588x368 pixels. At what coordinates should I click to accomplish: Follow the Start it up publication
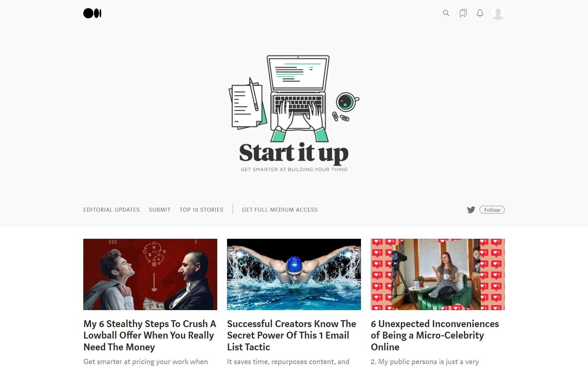click(492, 210)
